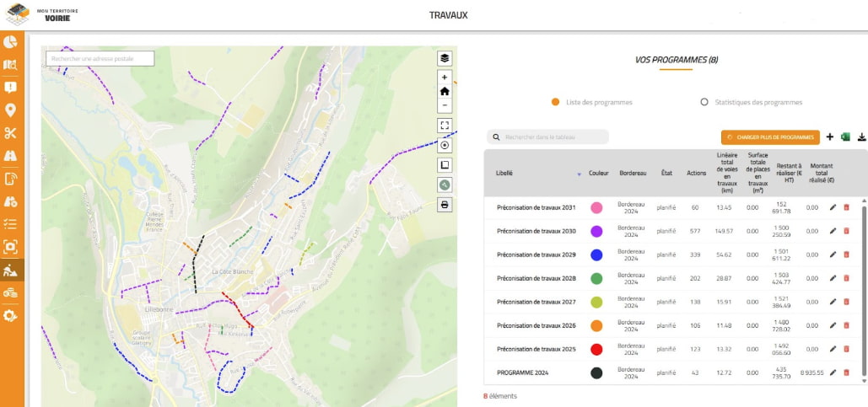Switch the map to fullscreen

coord(445,125)
